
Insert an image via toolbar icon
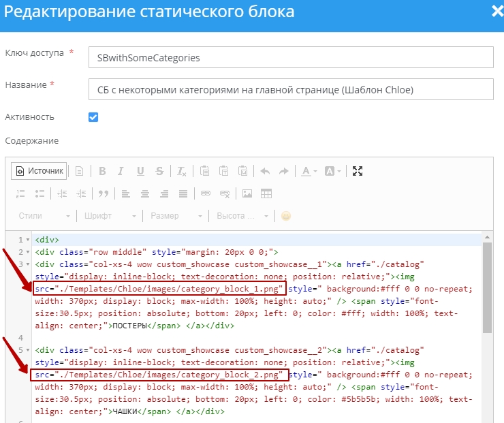(x=247, y=193)
